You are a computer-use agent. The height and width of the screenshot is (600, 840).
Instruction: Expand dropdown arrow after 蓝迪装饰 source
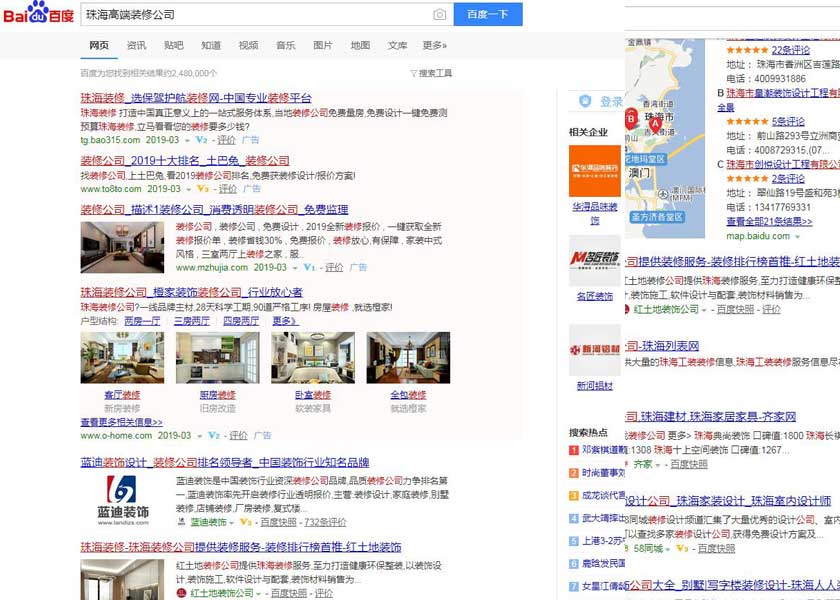pyautogui.click(x=231, y=523)
